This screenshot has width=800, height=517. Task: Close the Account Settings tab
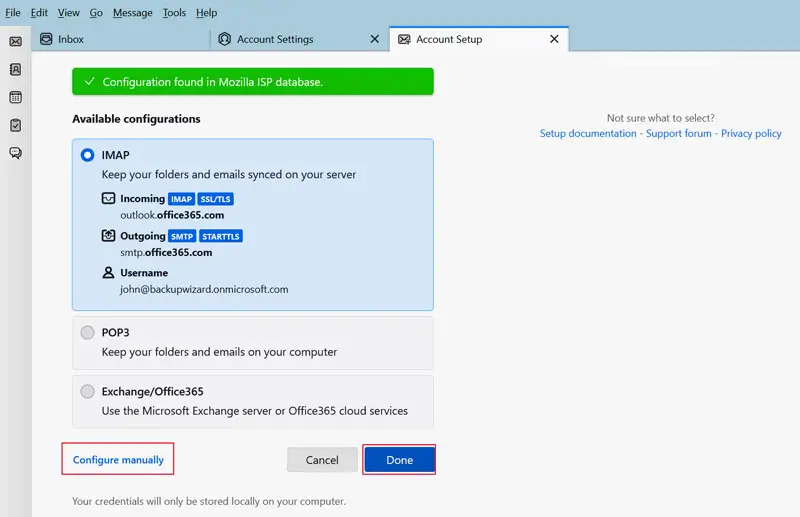(x=375, y=39)
